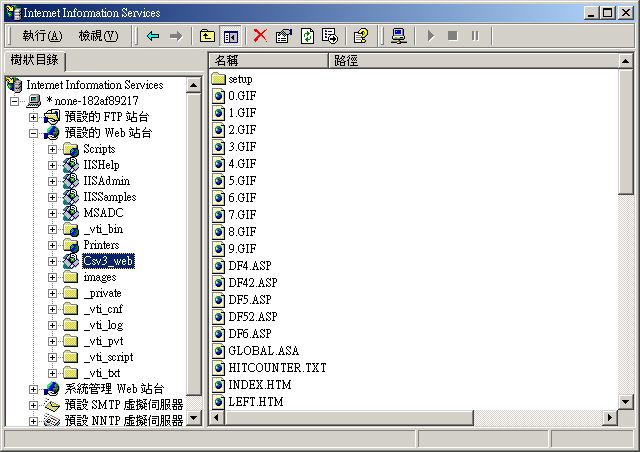
Task: Click the red X Delete icon
Action: click(x=260, y=36)
